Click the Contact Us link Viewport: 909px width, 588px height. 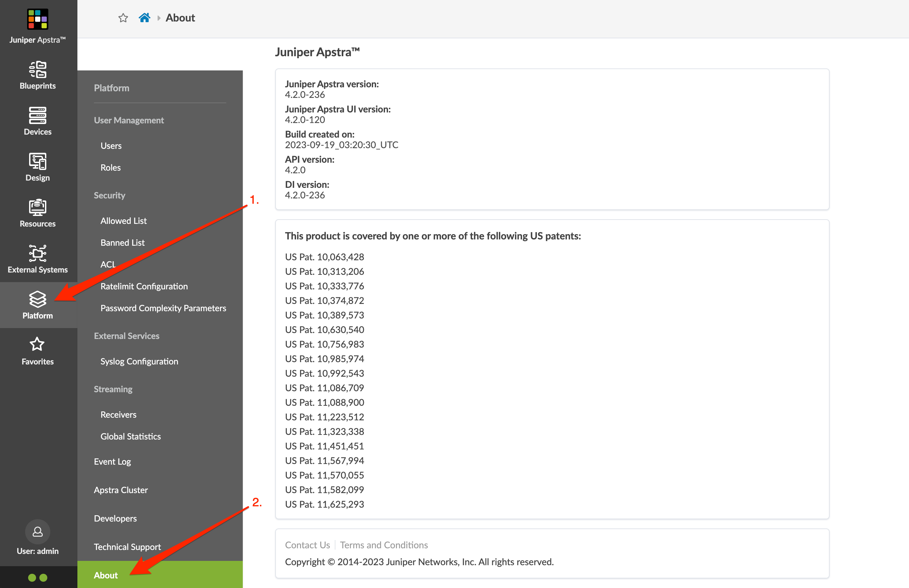click(307, 545)
